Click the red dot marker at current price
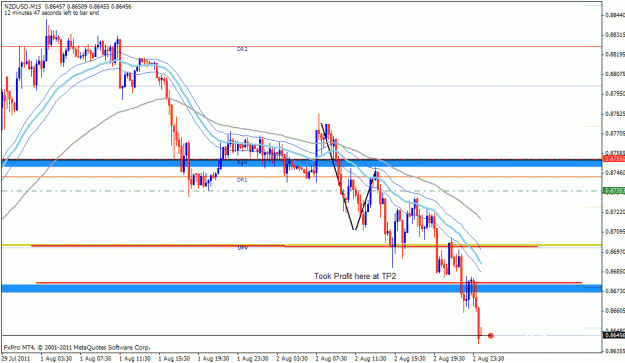The width and height of the screenshot is (625, 363). [491, 336]
